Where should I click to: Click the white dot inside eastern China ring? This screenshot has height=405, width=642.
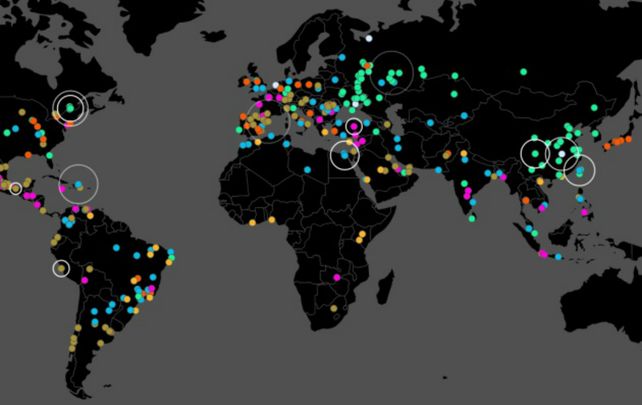coord(562,154)
